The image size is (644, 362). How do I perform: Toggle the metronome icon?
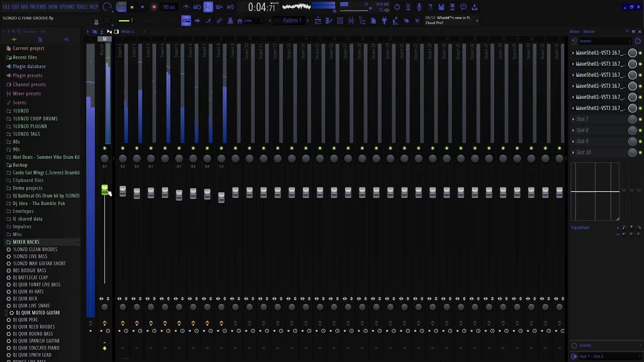click(186, 7)
